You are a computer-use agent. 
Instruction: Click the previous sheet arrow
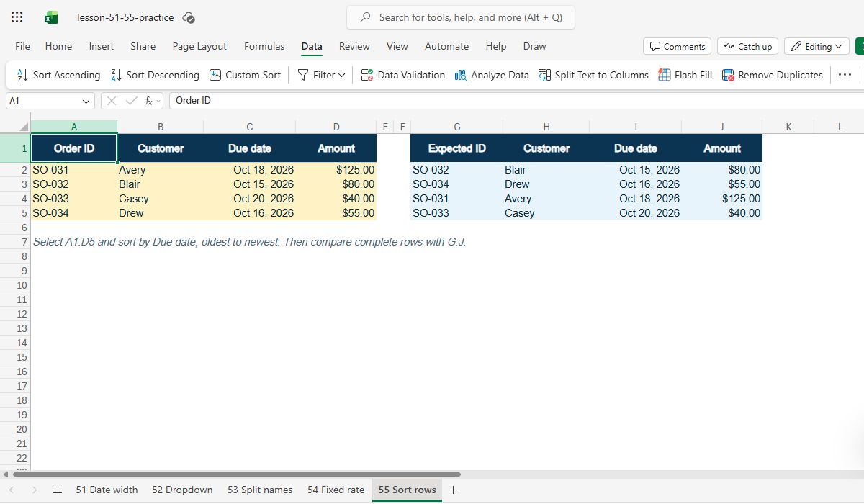pyautogui.click(x=11, y=490)
